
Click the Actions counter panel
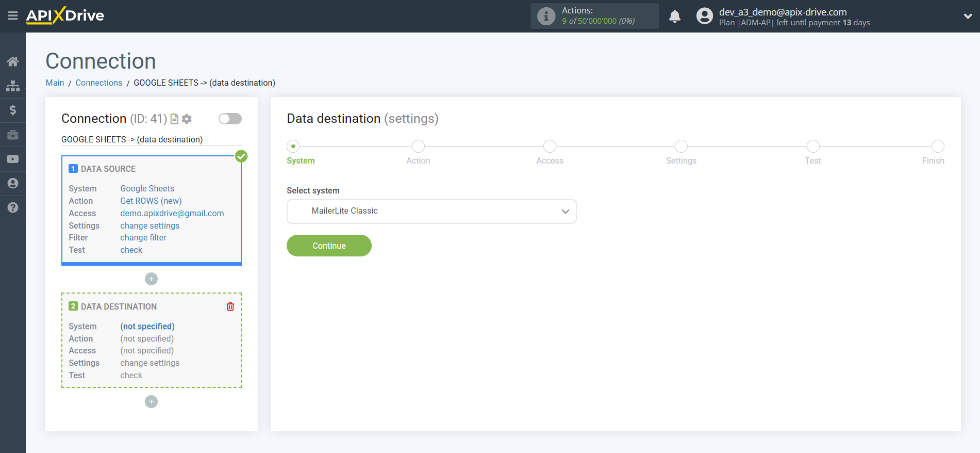click(x=594, y=16)
